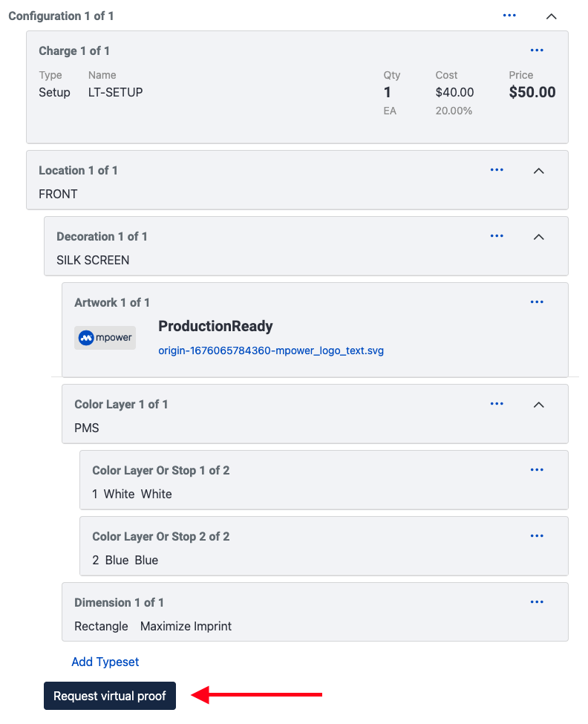Open the mpower_logo_text.svg file link
The image size is (588, 724).
[271, 350]
